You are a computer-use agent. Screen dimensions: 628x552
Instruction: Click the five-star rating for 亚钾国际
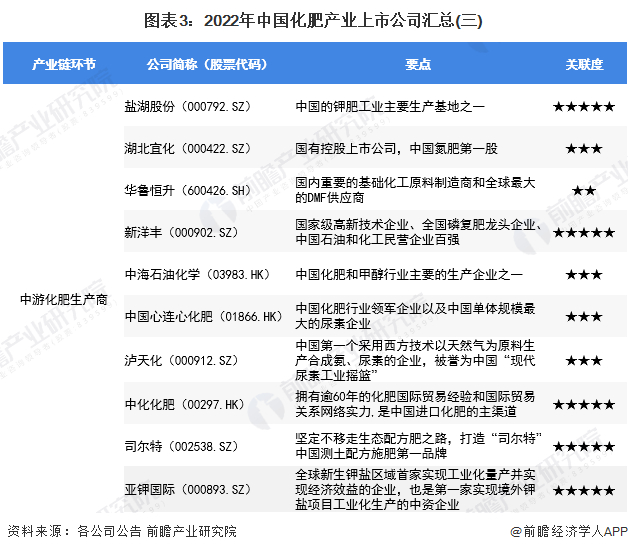584,490
